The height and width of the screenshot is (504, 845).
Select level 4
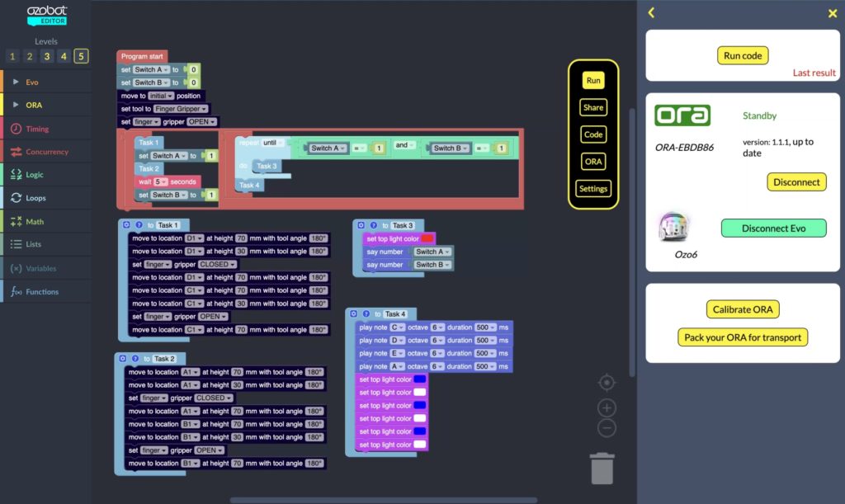pos(64,56)
